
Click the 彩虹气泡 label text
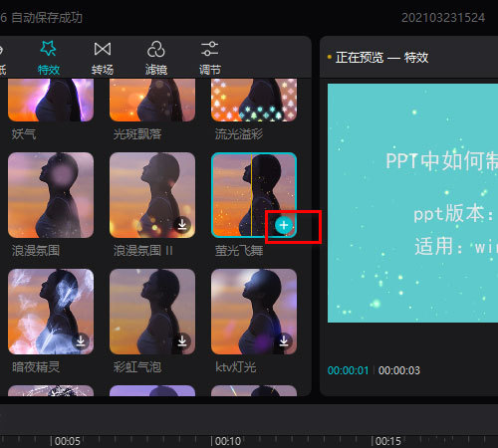(x=137, y=367)
